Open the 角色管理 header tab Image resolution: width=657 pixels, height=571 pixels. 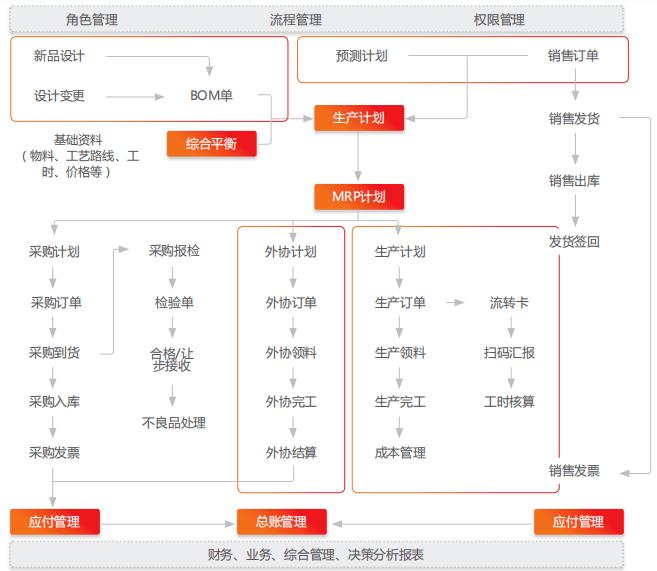92,19
